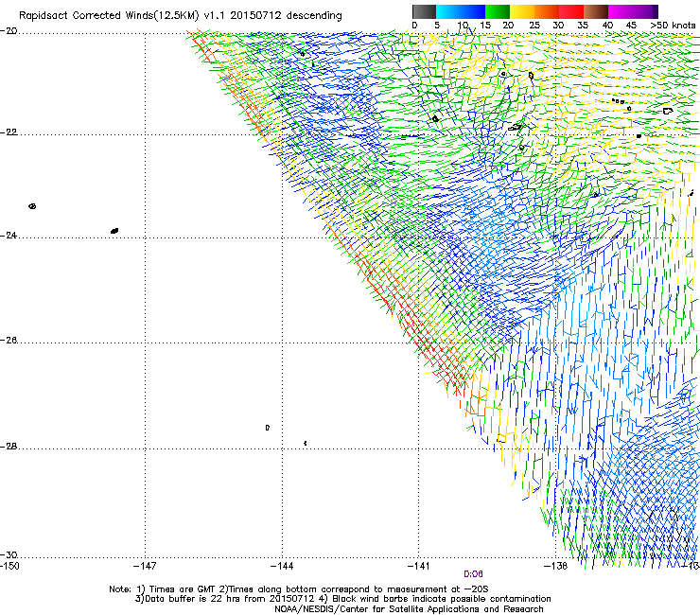Screen dimensions: 700x615
Task: Pick the red 30-35 knots legend color
Action: [571, 11]
